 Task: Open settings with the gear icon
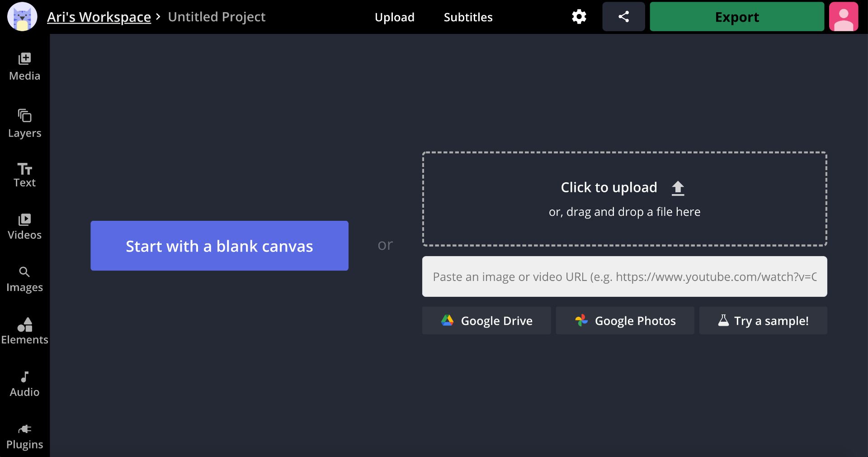(579, 17)
